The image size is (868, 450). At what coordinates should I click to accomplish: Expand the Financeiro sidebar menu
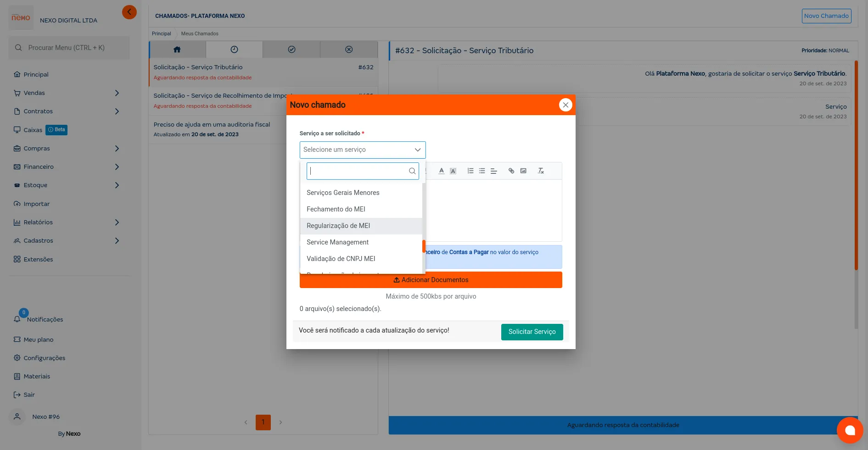(x=117, y=167)
